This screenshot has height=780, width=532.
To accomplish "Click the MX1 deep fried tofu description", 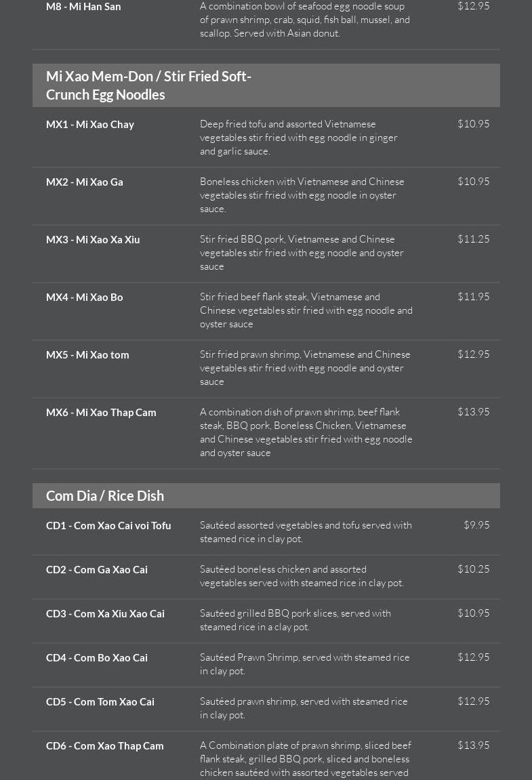I will point(298,138).
